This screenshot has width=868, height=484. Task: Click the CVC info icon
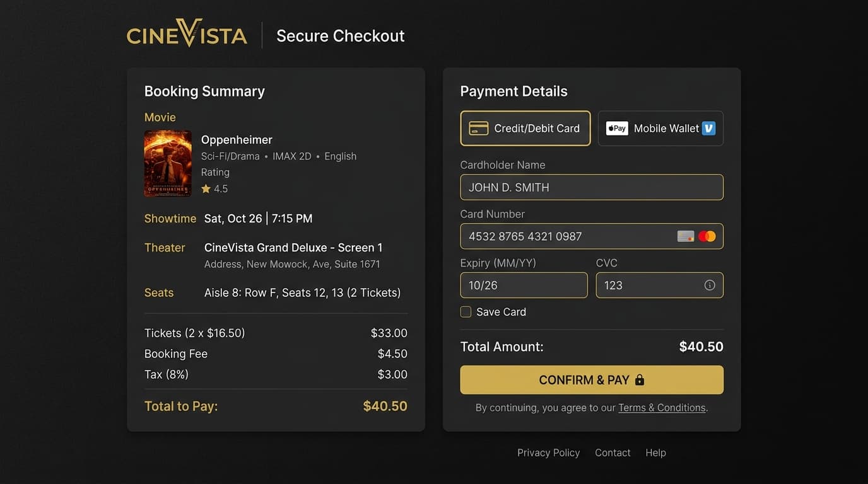tap(710, 285)
